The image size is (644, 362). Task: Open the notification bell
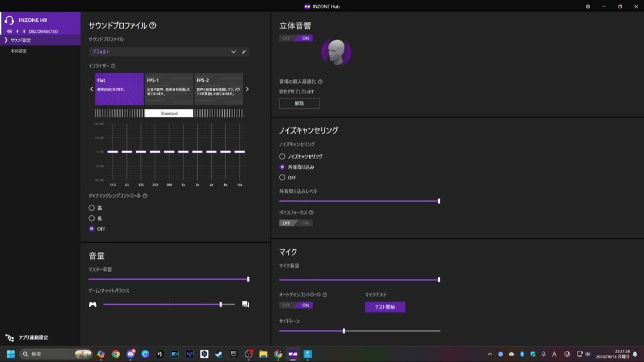click(x=635, y=354)
